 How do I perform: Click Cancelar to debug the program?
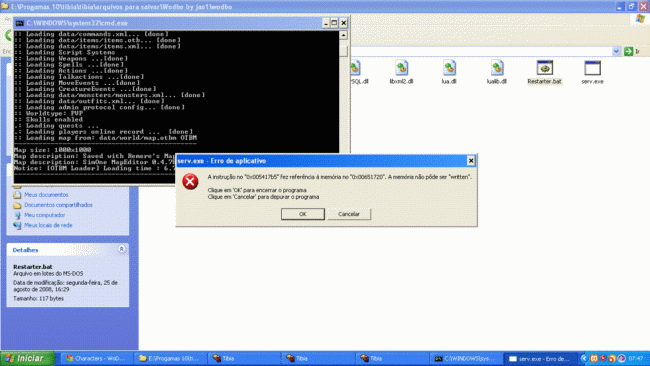tap(349, 214)
